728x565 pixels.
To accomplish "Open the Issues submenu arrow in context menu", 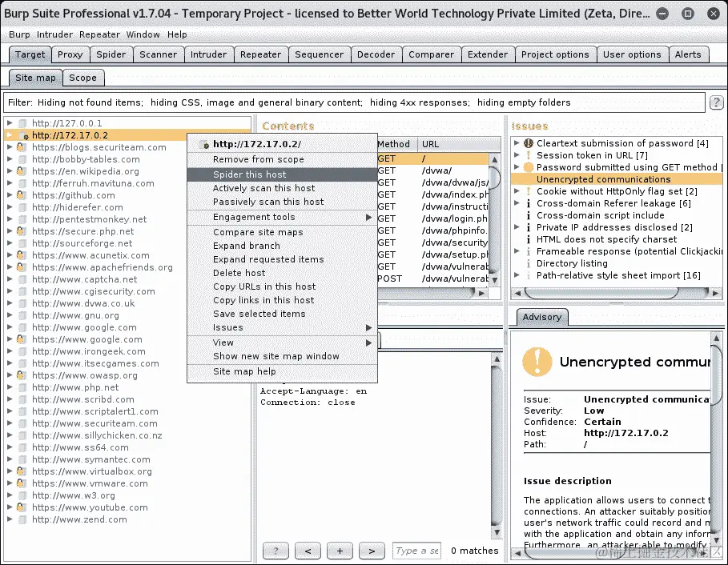I will click(x=368, y=327).
